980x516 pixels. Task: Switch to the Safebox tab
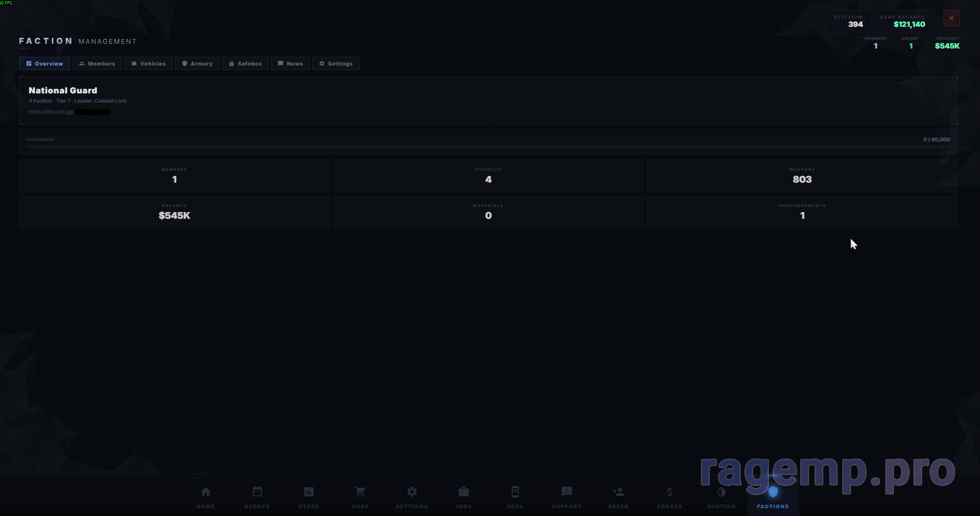pyautogui.click(x=245, y=63)
